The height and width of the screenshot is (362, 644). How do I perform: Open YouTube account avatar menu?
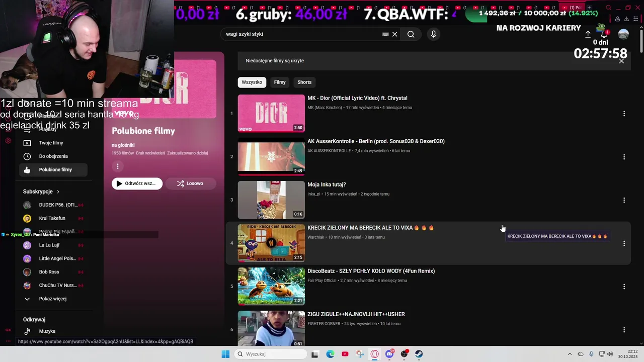pos(623,34)
